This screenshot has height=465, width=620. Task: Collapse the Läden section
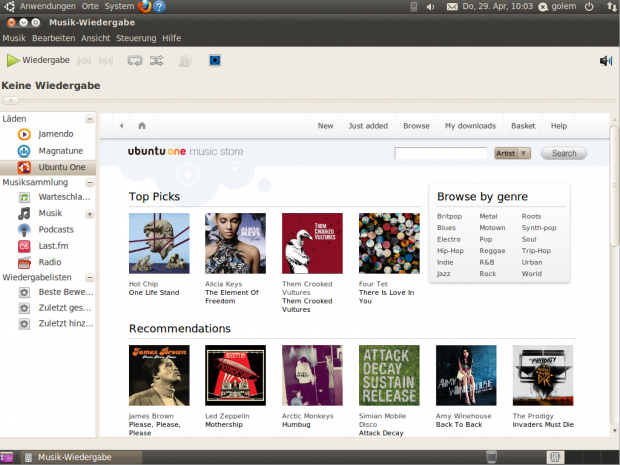pos(90,119)
